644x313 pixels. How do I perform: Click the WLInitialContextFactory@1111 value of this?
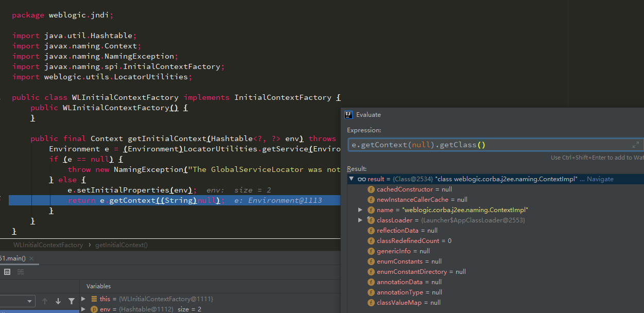pos(165,299)
